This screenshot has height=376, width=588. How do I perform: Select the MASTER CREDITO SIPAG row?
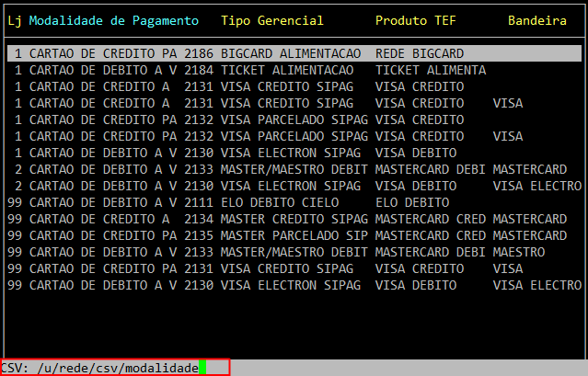(294, 220)
